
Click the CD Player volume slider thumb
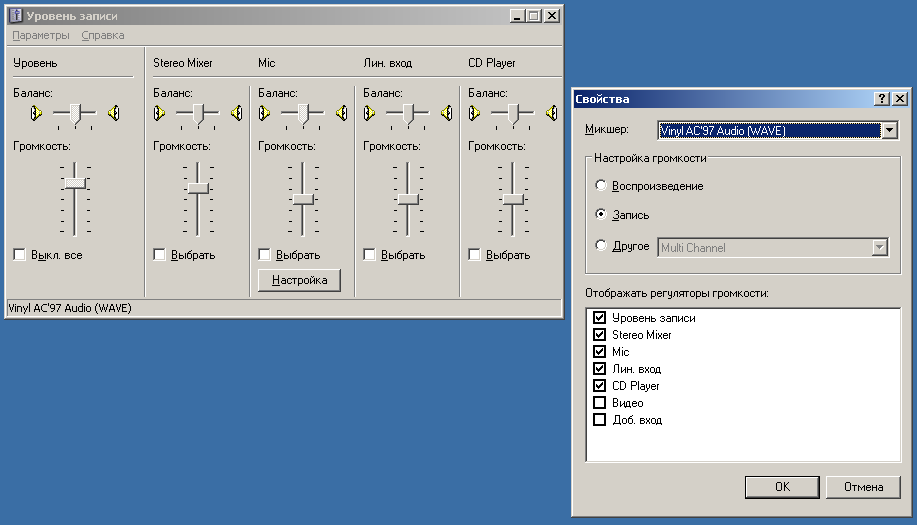click(513, 199)
